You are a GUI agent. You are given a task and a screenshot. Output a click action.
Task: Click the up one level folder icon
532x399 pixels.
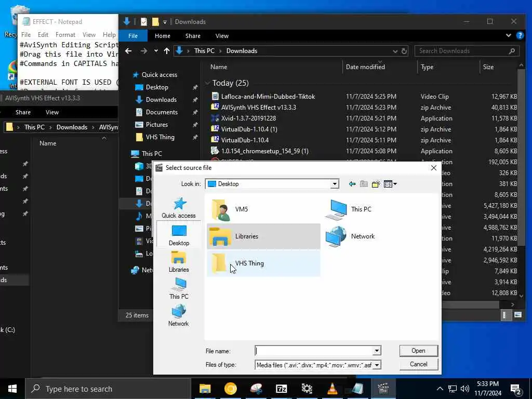tap(364, 184)
